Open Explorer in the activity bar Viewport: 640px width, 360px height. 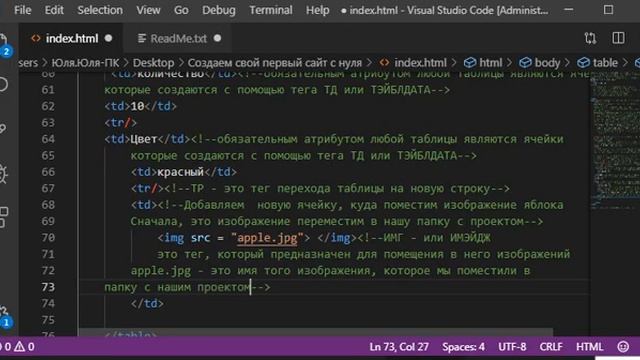tap(4, 43)
